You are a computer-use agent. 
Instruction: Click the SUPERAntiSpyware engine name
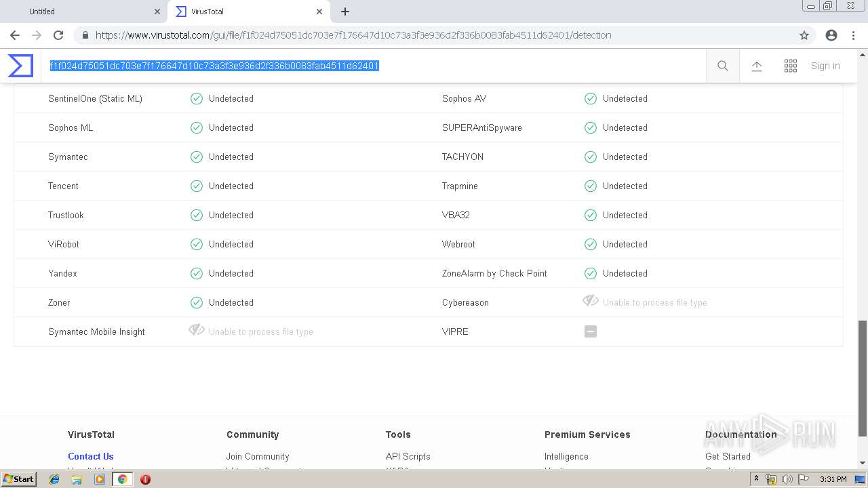[482, 127]
